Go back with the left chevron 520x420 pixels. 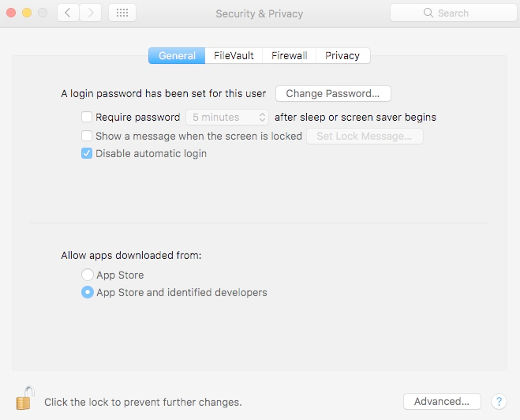68,13
